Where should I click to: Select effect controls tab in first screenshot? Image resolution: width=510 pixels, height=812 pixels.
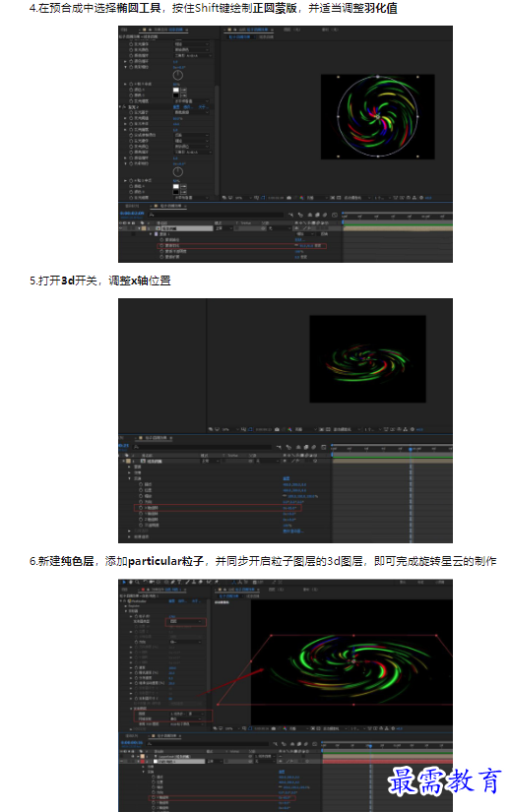click(163, 30)
